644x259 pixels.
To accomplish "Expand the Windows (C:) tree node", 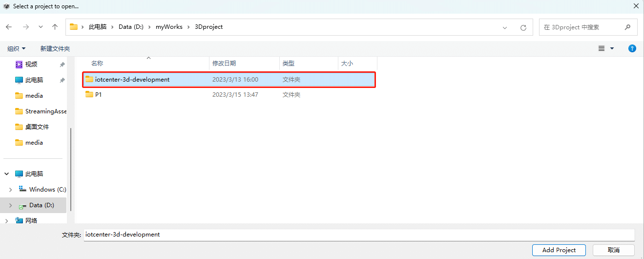I will coord(10,190).
